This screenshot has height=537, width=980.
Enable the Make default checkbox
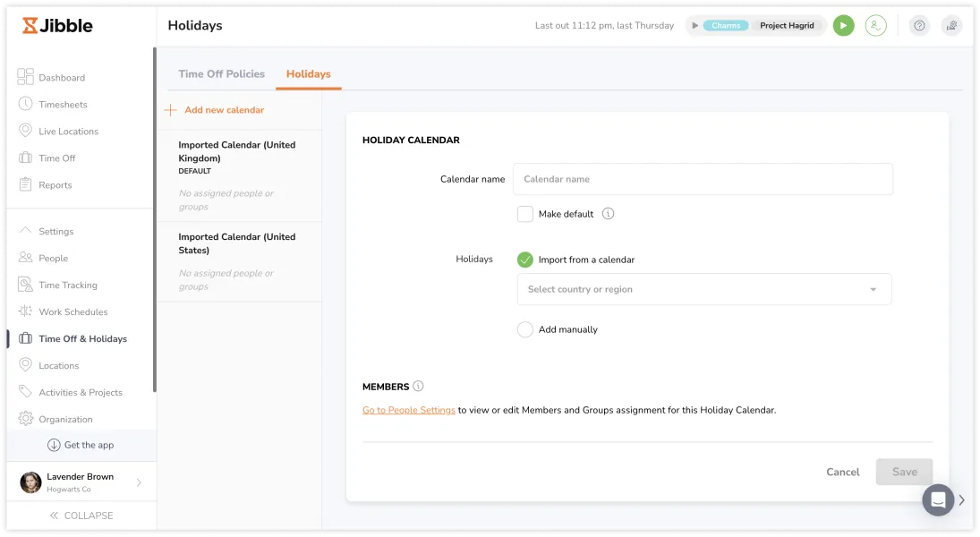tap(525, 214)
